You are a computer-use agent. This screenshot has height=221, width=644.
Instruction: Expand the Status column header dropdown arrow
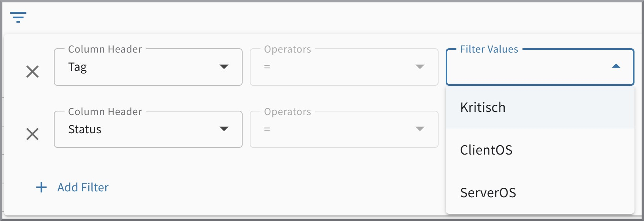pos(224,129)
